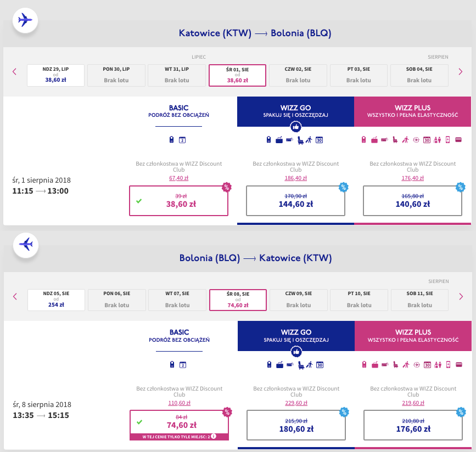The height and width of the screenshot is (452, 476).
Task: Click the return WIZZ PLUS column header
Action: coord(413,336)
